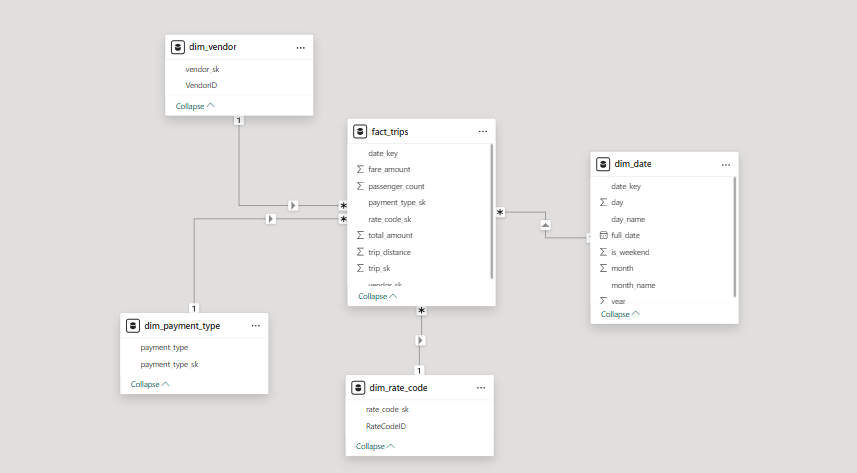The height and width of the screenshot is (473, 857).
Task: Click the fact_trips vertical scrollbar
Action: 491,210
